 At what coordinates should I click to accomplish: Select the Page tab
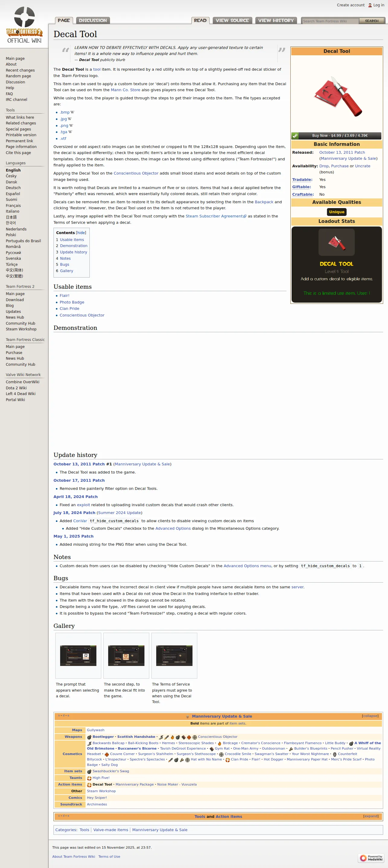64,21
